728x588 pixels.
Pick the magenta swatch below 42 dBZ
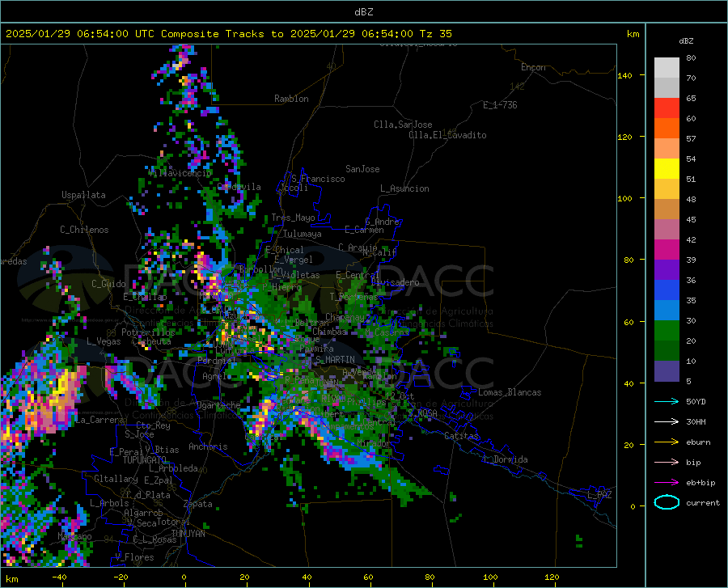point(667,250)
